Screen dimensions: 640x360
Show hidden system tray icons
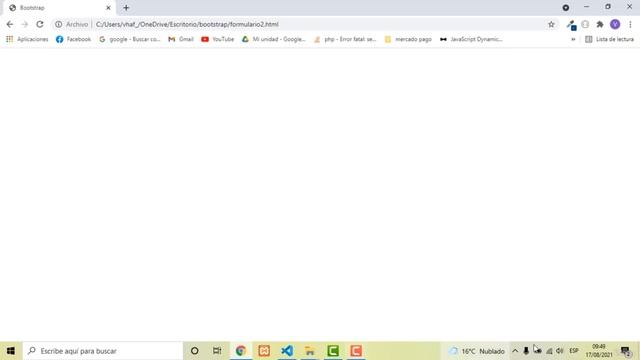tap(515, 351)
